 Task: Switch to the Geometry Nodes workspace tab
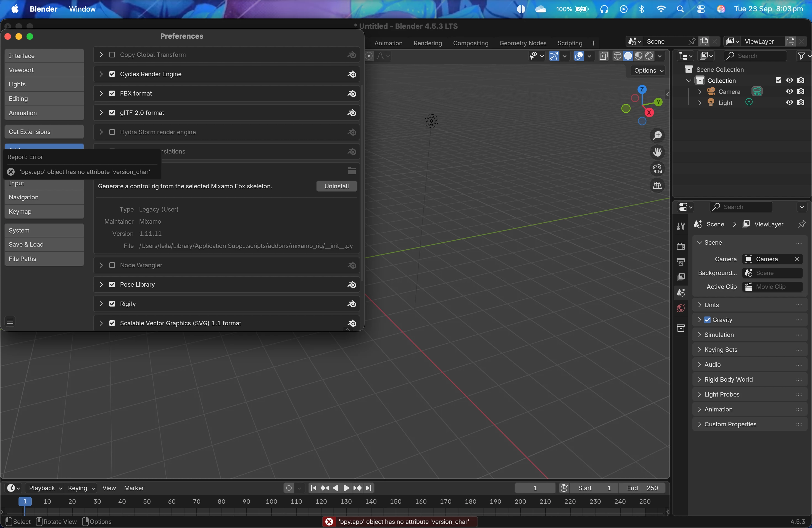[523, 43]
